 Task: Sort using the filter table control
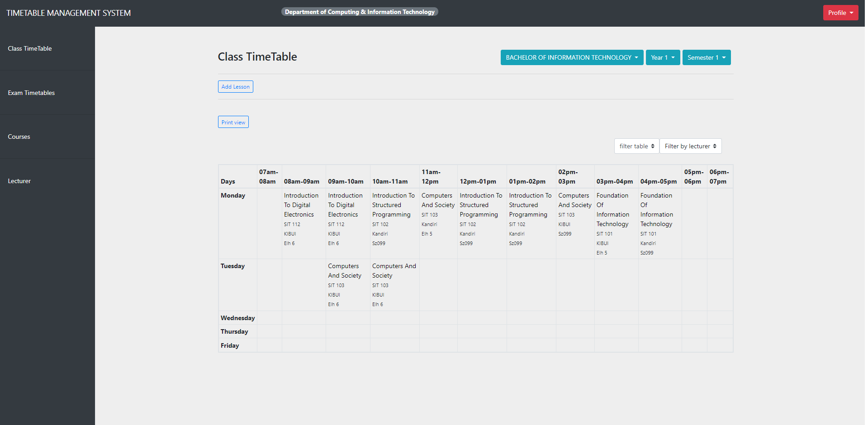[636, 146]
